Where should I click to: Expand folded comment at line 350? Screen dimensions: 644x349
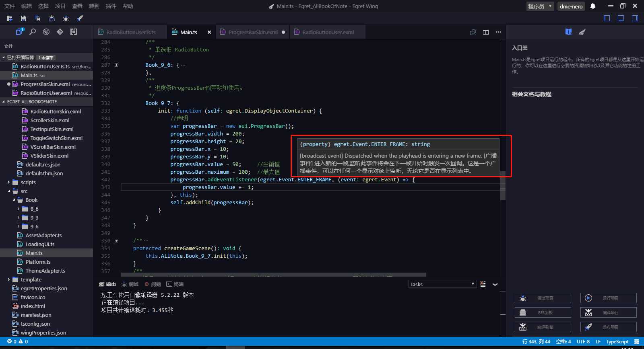coord(116,240)
